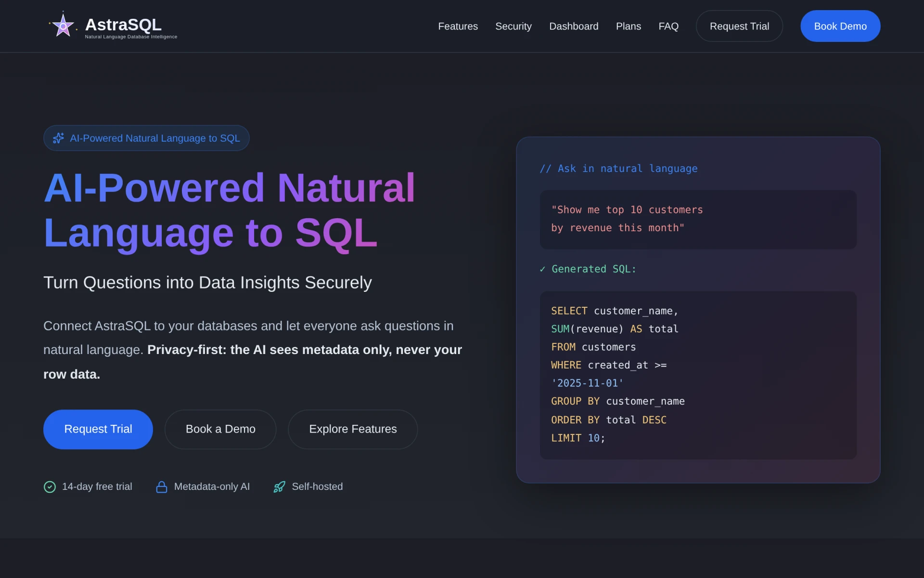Screen dimensions: 924x578
Task: Click the "SELECT customer_name," code line
Action: (615, 311)
